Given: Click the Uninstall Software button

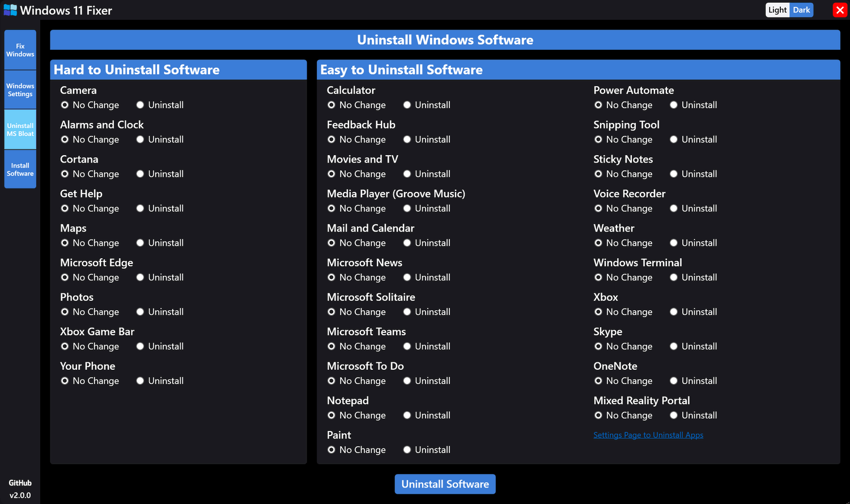Looking at the screenshot, I should (445, 484).
